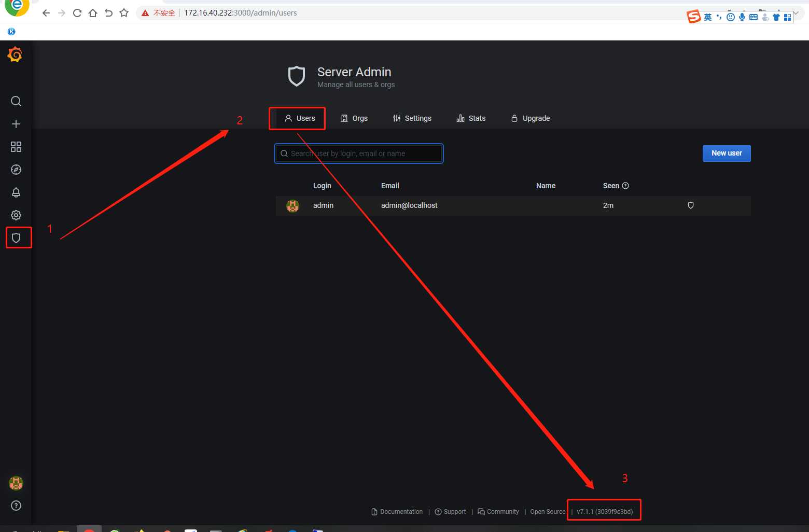The image size is (809, 532).
Task: Switch to the Upgrade tab
Action: coord(531,118)
